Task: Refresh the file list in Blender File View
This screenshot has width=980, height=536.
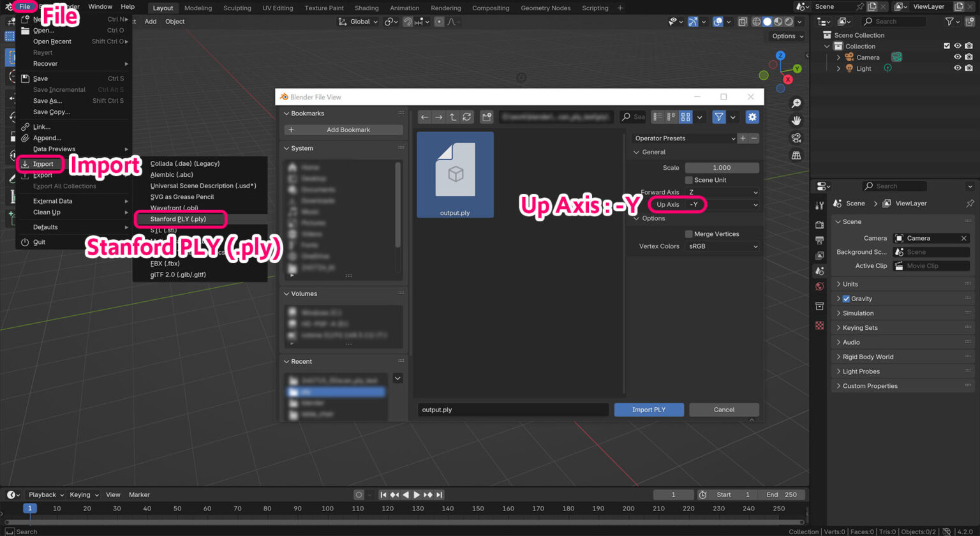Action: point(466,117)
